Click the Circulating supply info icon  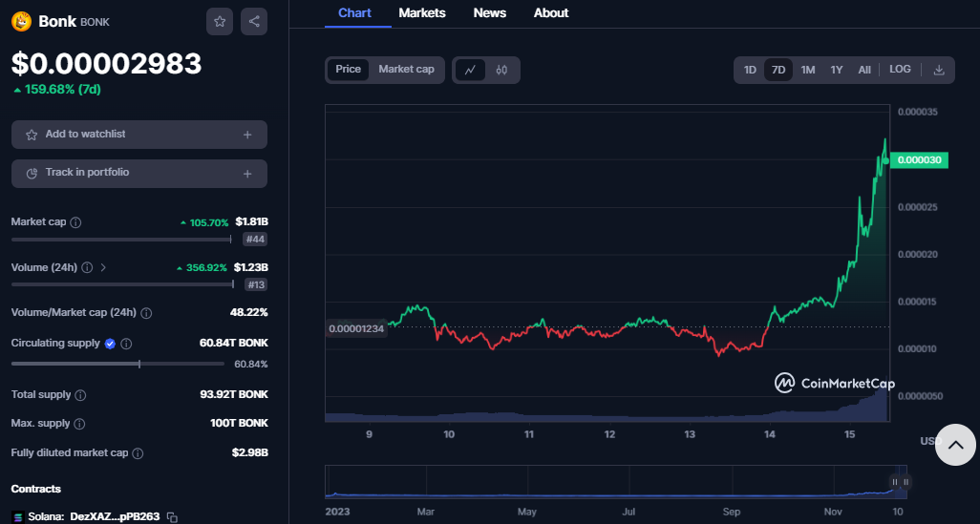(x=126, y=344)
